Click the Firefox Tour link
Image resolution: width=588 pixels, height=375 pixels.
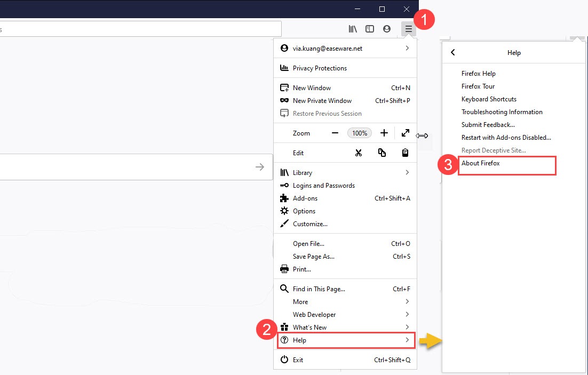coord(478,86)
